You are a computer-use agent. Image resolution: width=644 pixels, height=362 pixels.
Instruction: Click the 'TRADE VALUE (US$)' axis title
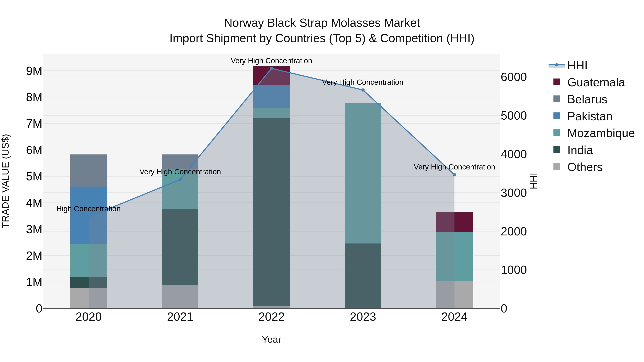coord(6,181)
